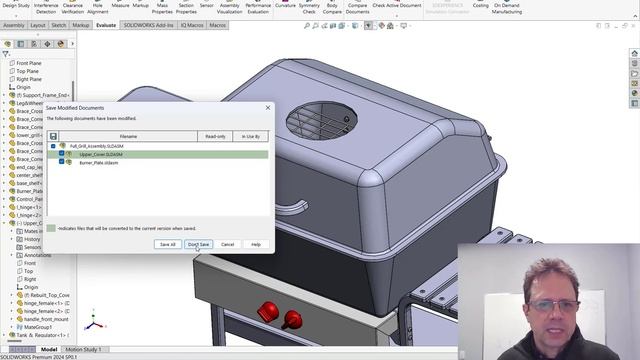Click the Previous View icon

coord(324,26)
